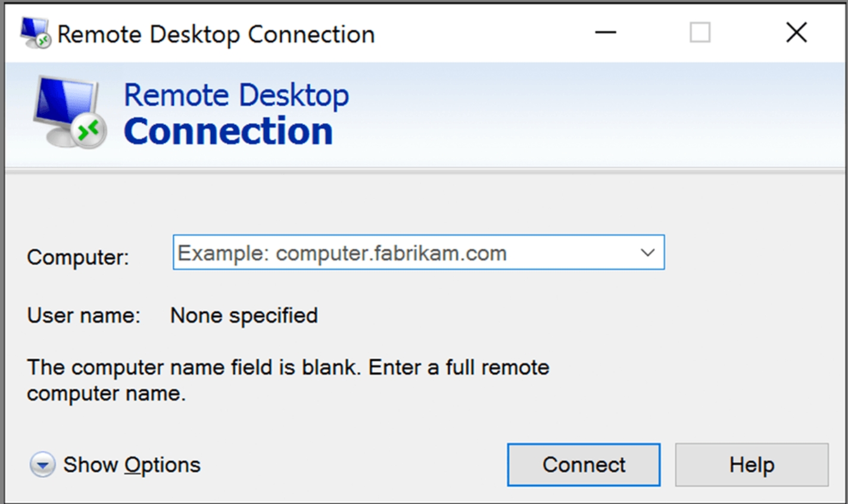
Task: Open Help for Remote Desktop Connection
Action: point(752,465)
